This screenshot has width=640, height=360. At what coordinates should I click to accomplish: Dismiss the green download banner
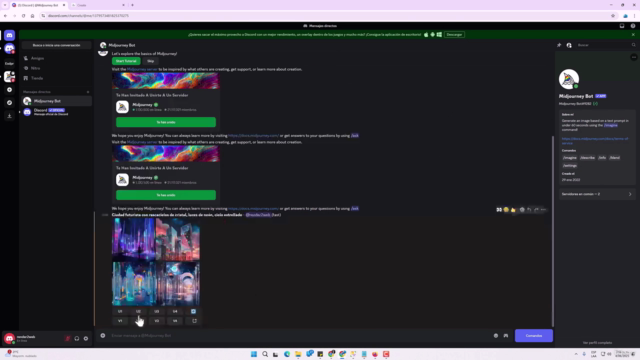[633, 35]
